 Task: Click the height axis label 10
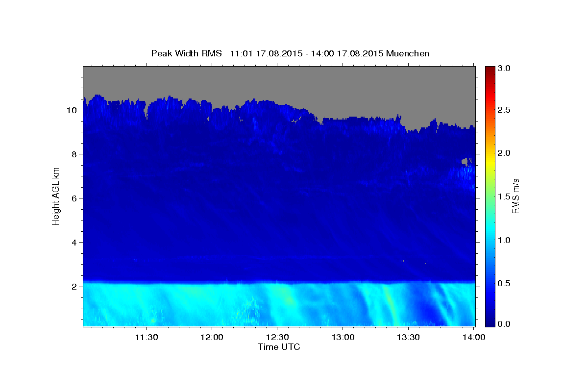point(73,110)
